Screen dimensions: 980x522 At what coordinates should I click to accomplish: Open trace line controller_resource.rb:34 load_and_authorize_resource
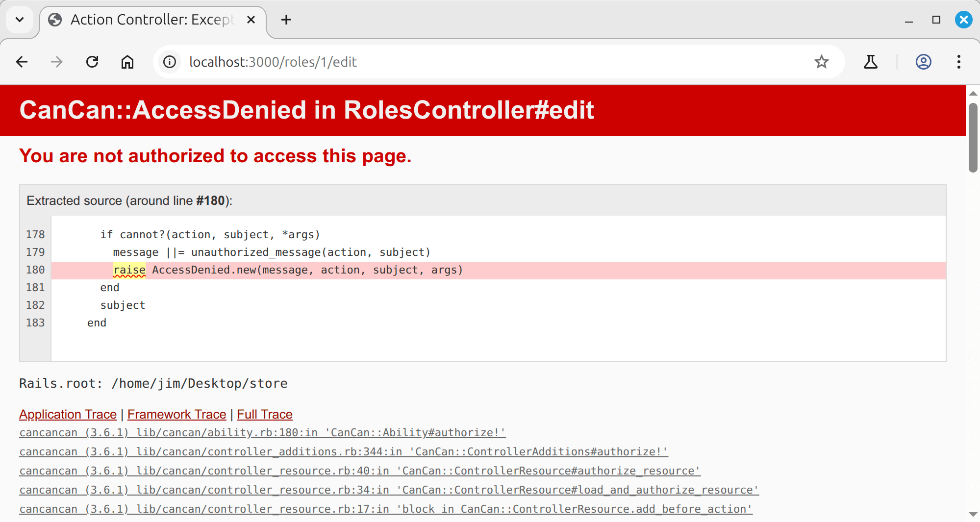pyautogui.click(x=389, y=490)
